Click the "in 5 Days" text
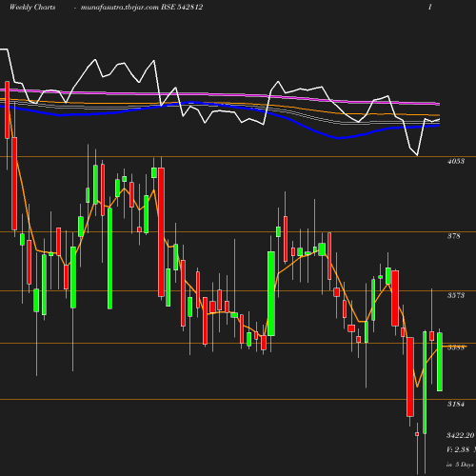The width and height of the screenshot is (476, 476). 460,465
